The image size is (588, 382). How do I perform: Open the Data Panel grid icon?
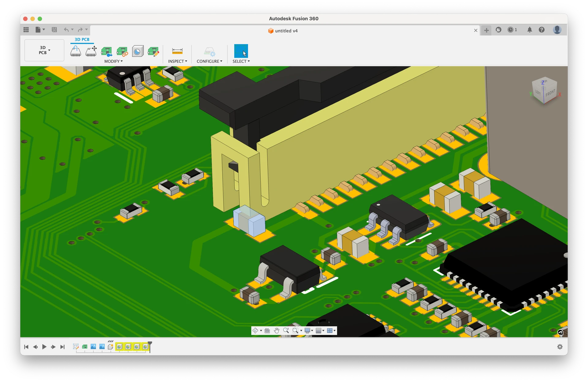tap(26, 30)
